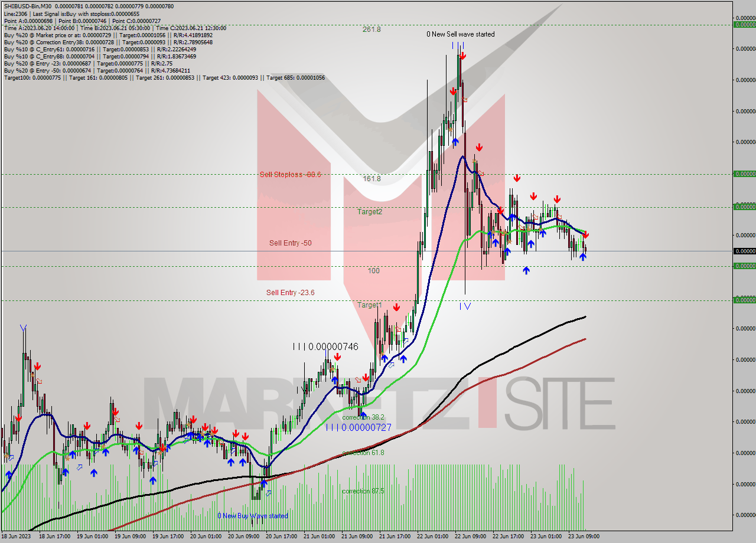The height and width of the screenshot is (543, 756).
Task: Select the '22 Jun 09:00' time axis label
Action: (470, 537)
